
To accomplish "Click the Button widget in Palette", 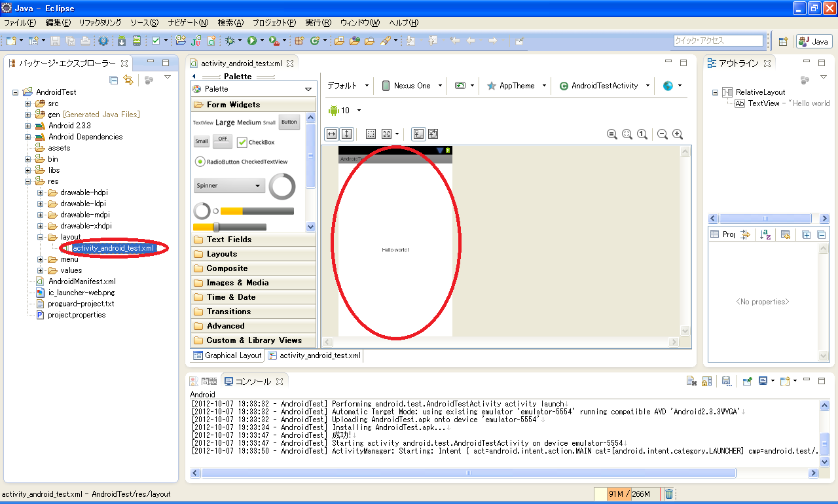I will pos(289,122).
